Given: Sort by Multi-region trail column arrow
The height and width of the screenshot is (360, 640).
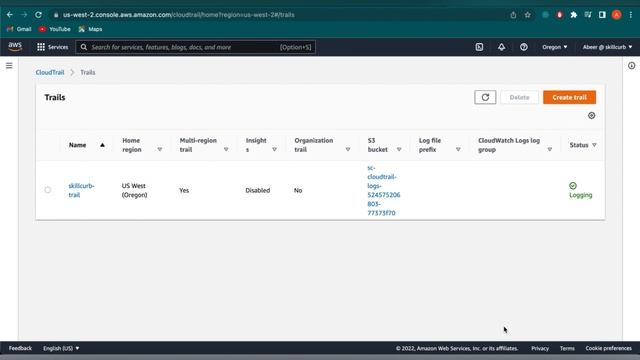Looking at the screenshot, I should click(226, 149).
